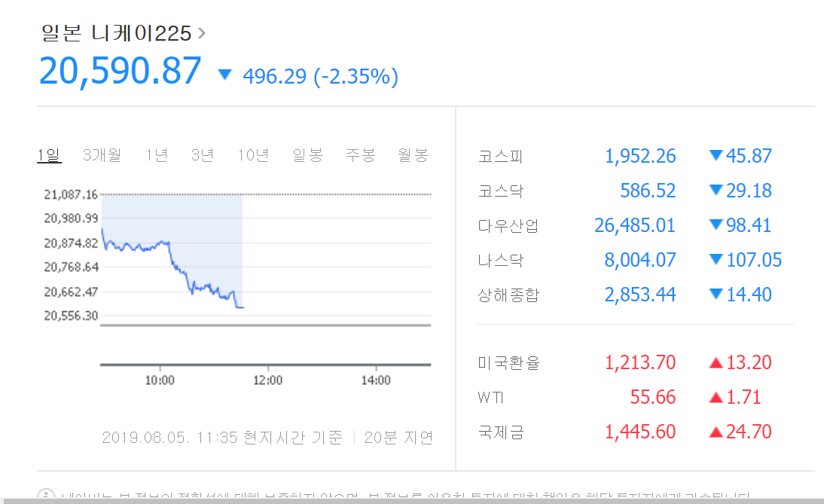Switch to the 3개월 chart tab
The width and height of the screenshot is (824, 504).
pyautogui.click(x=102, y=155)
